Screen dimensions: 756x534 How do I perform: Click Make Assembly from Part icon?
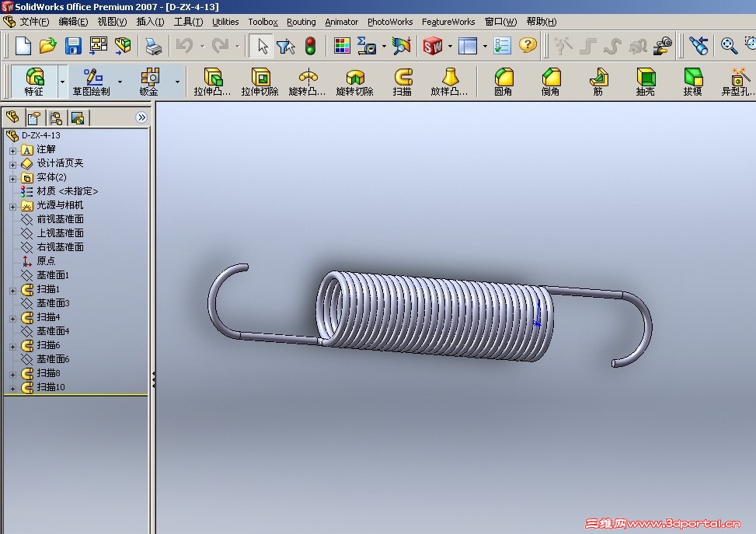pos(123,47)
